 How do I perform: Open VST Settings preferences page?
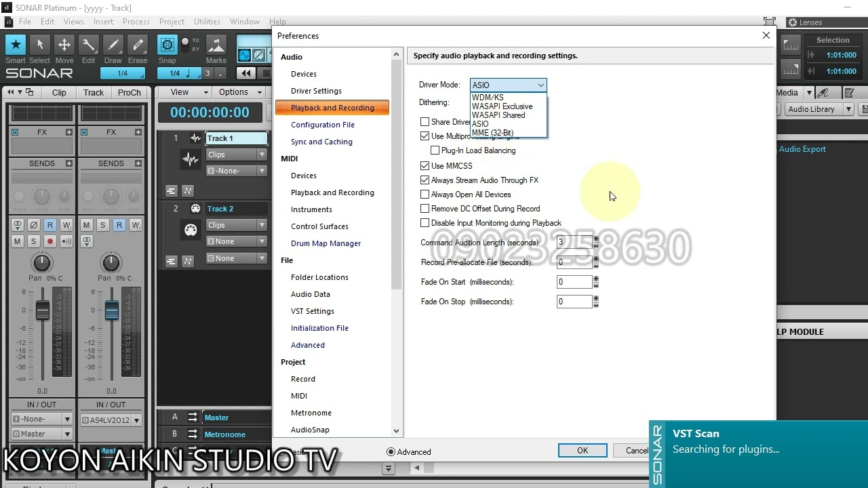tap(313, 311)
